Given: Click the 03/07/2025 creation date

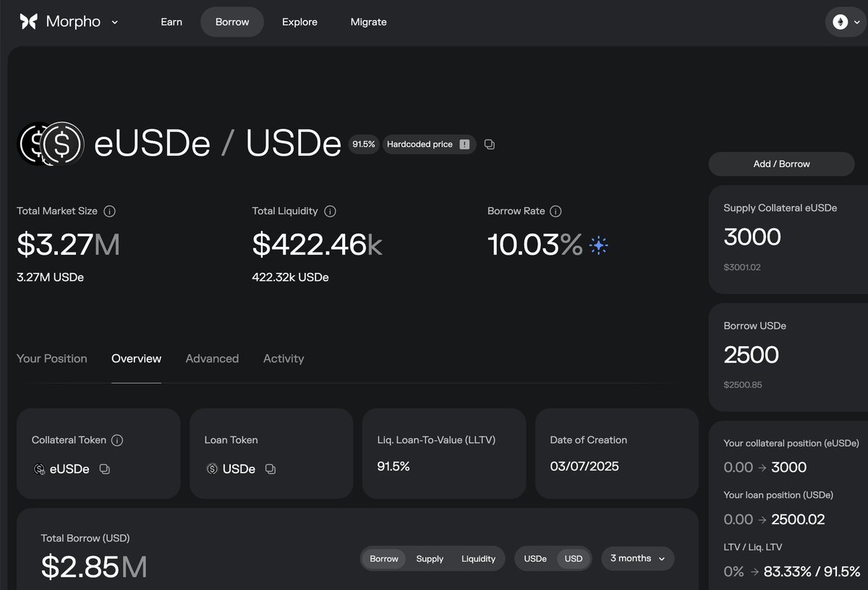Looking at the screenshot, I should [x=584, y=466].
